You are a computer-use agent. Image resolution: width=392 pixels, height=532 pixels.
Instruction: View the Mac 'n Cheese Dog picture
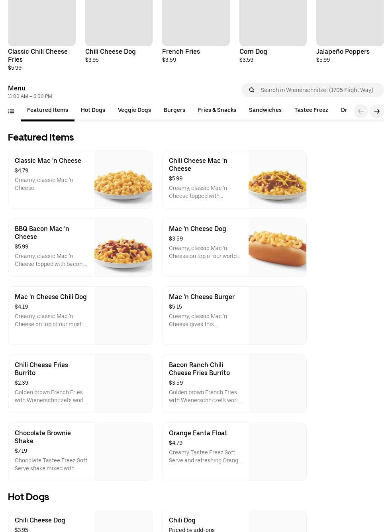(277, 248)
